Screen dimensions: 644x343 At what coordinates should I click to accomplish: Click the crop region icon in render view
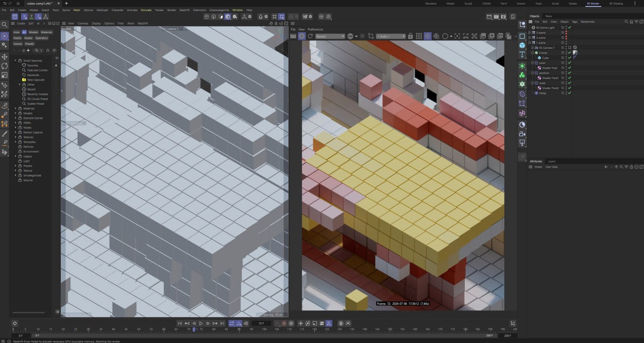[371, 36]
